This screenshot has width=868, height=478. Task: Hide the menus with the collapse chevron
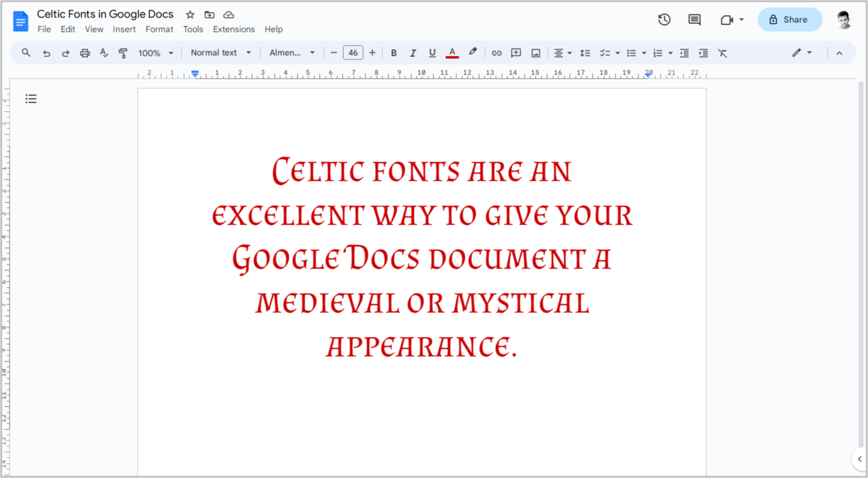839,53
